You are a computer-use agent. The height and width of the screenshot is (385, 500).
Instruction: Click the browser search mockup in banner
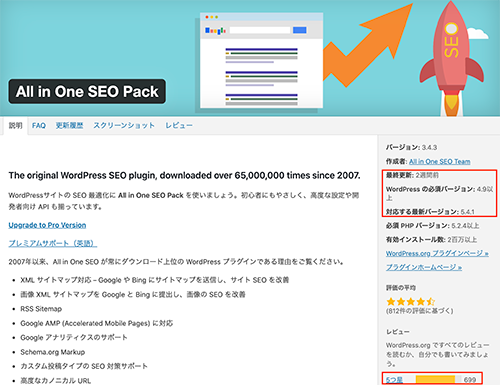tap(261, 60)
